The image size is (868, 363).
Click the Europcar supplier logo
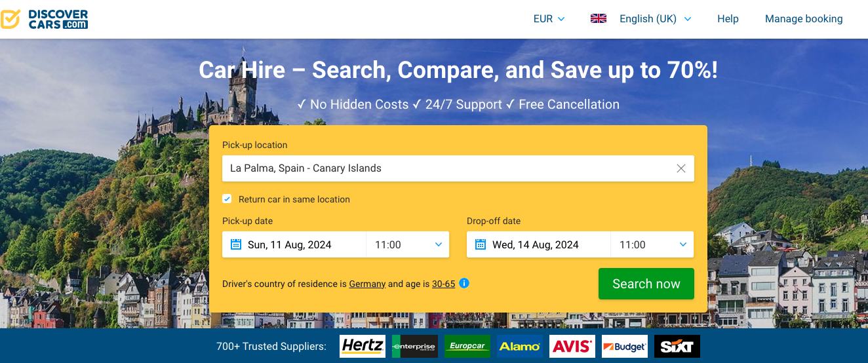(x=467, y=347)
